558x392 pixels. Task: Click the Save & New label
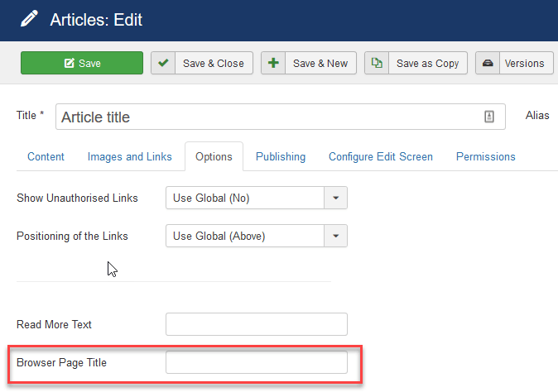[x=320, y=63]
